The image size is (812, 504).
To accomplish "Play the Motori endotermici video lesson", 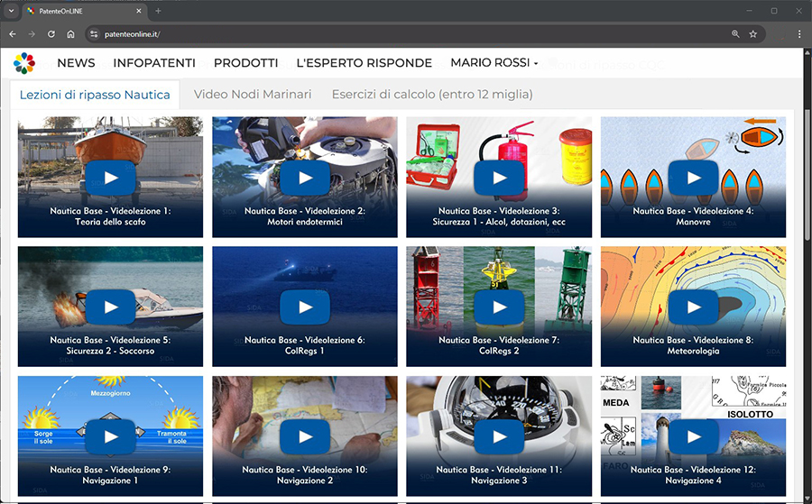I will (304, 178).
